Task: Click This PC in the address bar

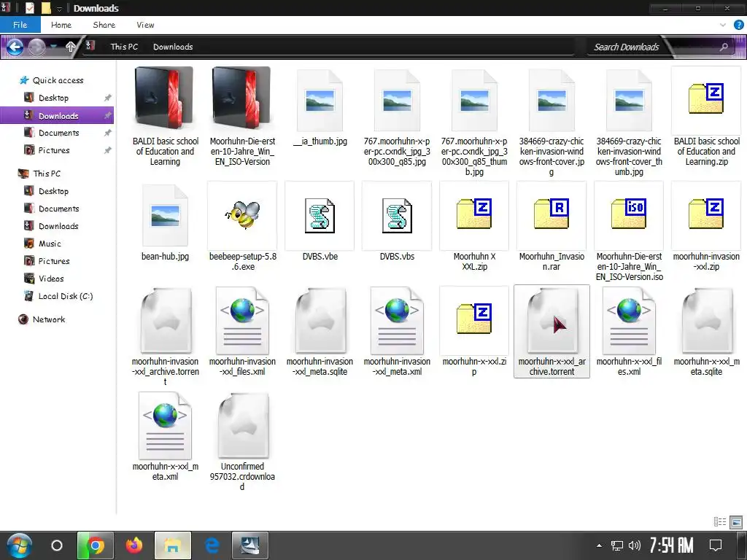Action: click(x=124, y=47)
